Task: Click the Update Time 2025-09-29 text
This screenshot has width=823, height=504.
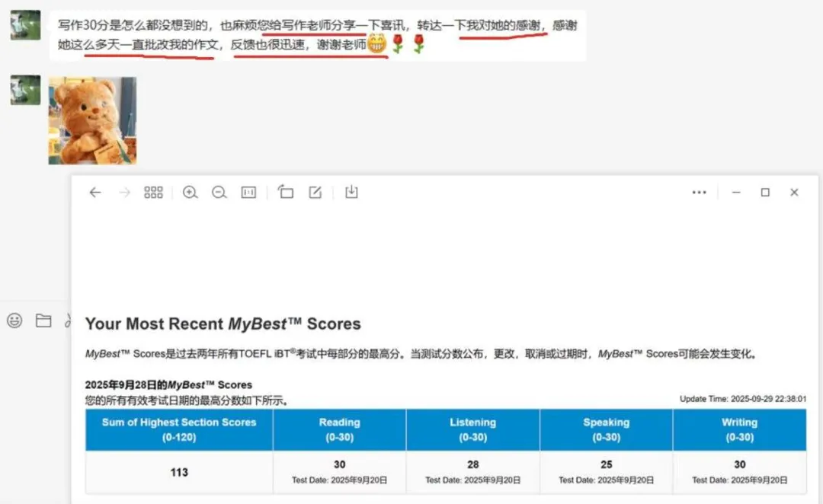Action: 743,399
